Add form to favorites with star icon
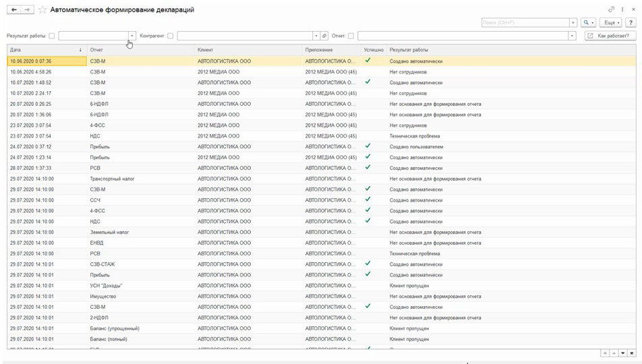The image size is (642, 364). 42,10
